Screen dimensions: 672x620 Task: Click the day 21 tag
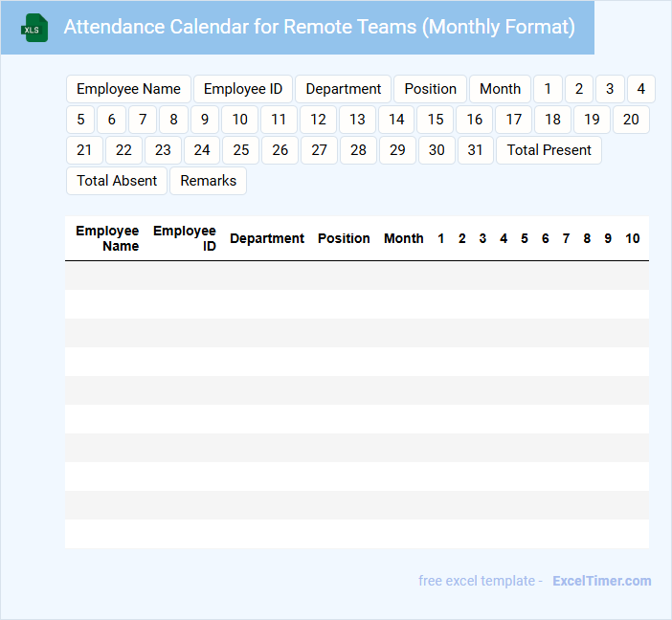84,150
